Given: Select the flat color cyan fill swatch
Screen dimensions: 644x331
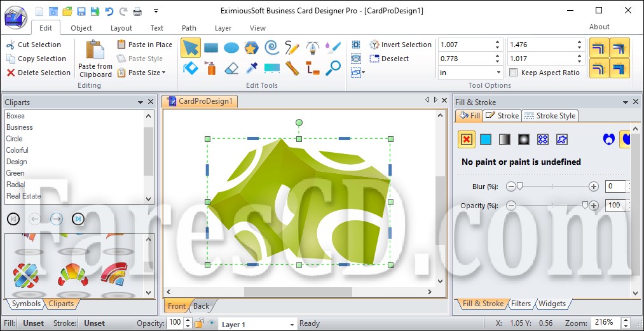Looking at the screenshot, I should tap(486, 139).
